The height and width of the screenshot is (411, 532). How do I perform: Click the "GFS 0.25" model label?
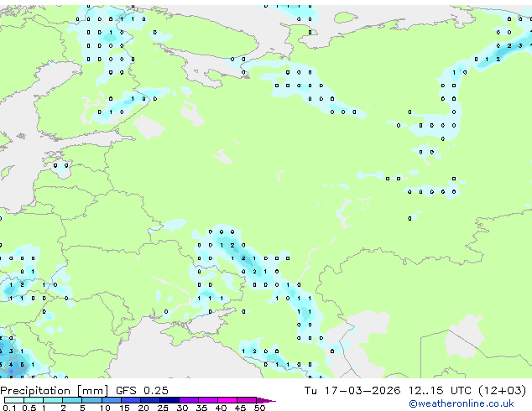[142, 391]
